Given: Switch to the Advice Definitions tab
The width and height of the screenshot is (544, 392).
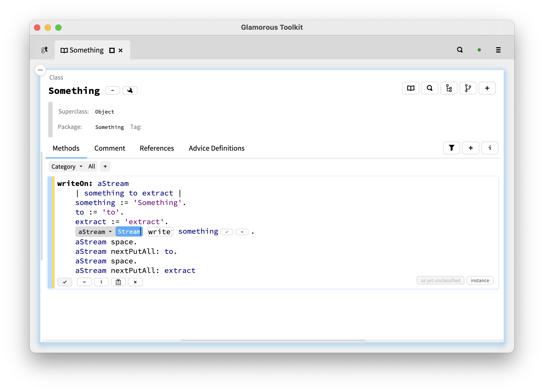Looking at the screenshot, I should (217, 148).
